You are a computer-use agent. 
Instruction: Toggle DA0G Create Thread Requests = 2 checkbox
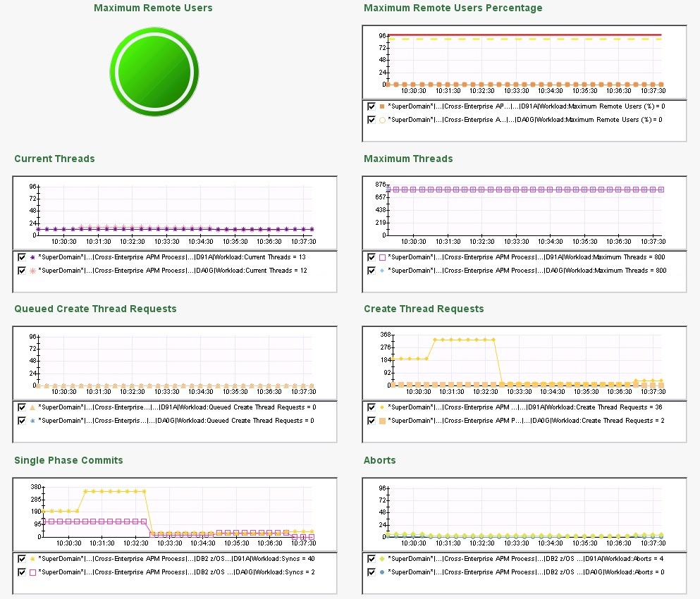372,421
